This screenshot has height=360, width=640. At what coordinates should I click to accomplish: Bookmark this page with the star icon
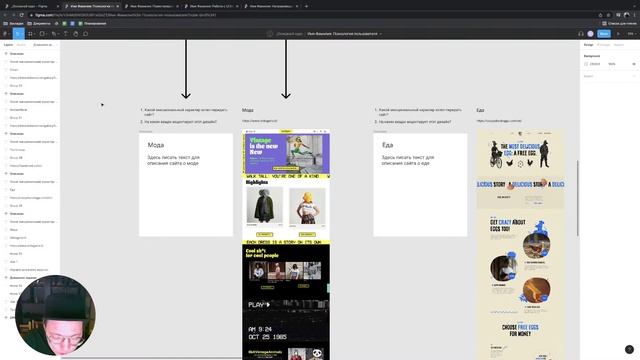608,15
